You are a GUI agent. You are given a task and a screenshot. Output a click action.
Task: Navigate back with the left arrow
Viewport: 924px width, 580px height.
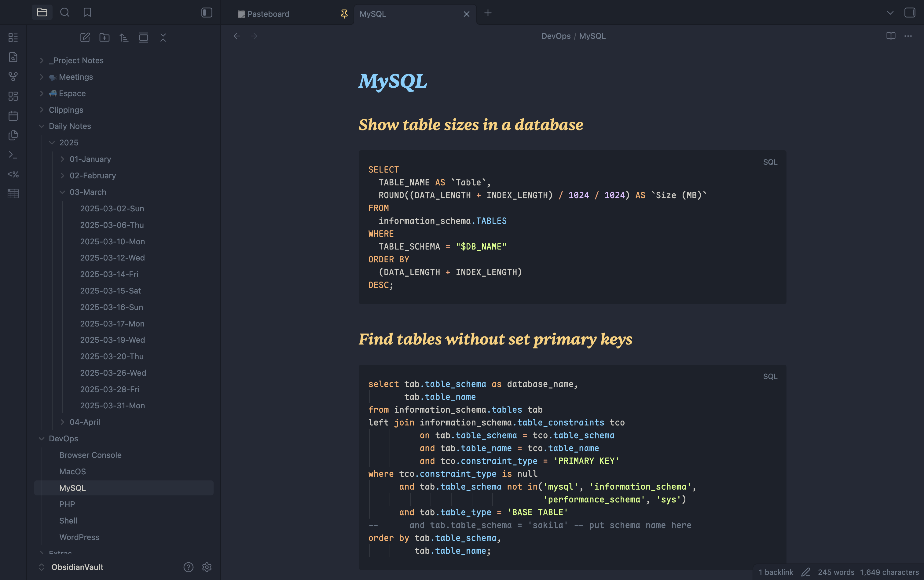[x=237, y=36]
